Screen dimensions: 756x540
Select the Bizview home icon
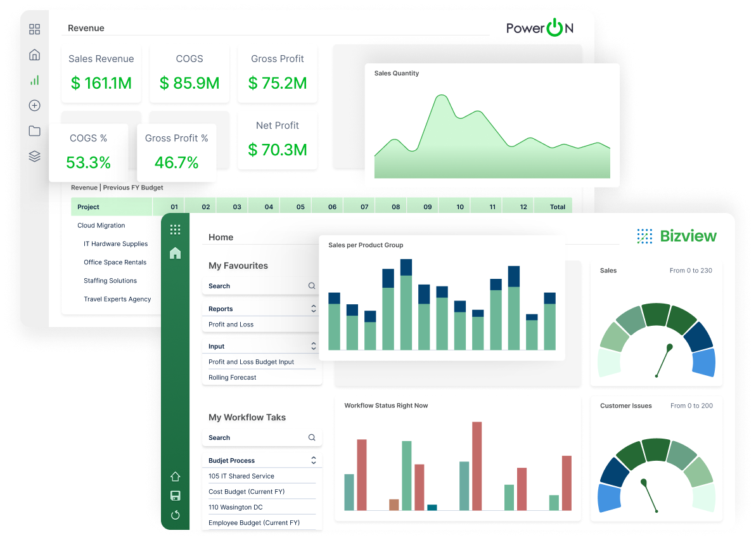[x=175, y=254]
